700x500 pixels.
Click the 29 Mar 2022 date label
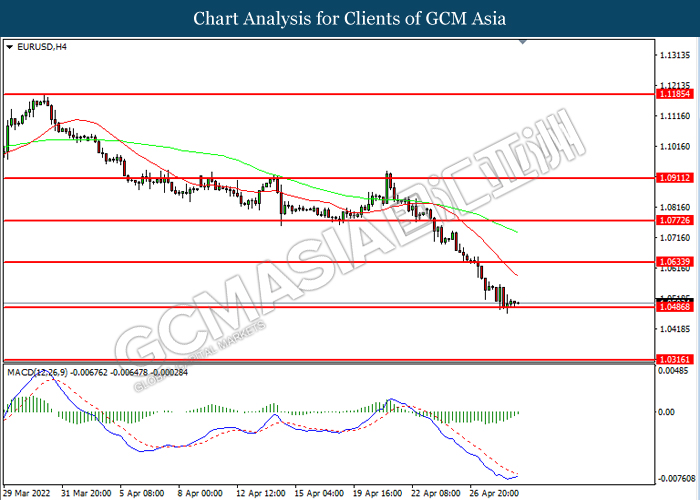(27, 493)
